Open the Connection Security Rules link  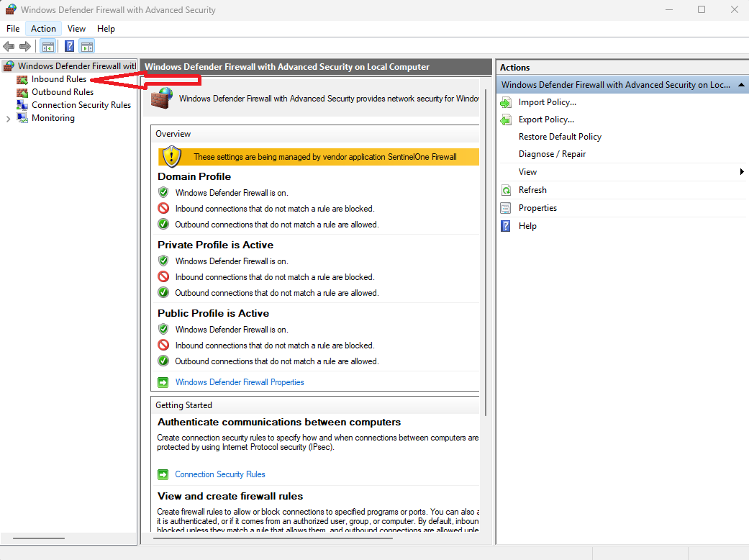pos(220,474)
